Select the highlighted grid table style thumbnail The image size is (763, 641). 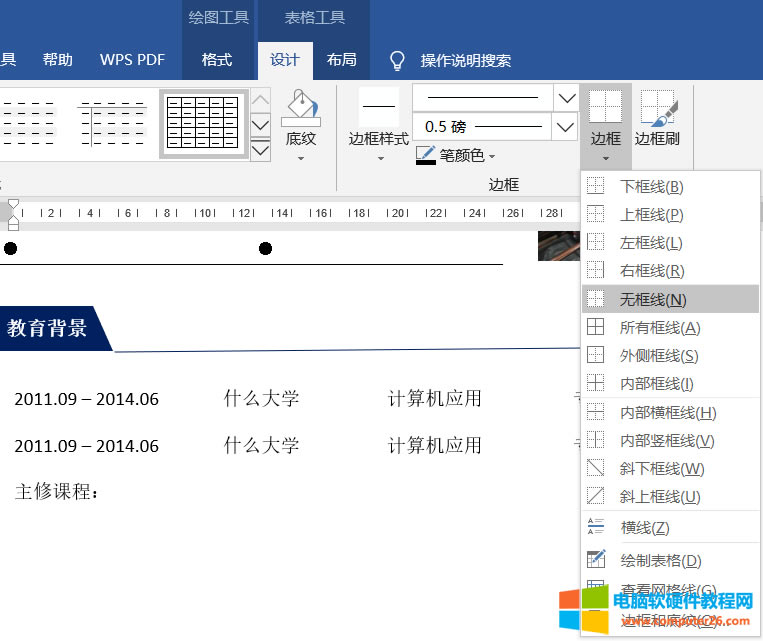[x=203, y=124]
